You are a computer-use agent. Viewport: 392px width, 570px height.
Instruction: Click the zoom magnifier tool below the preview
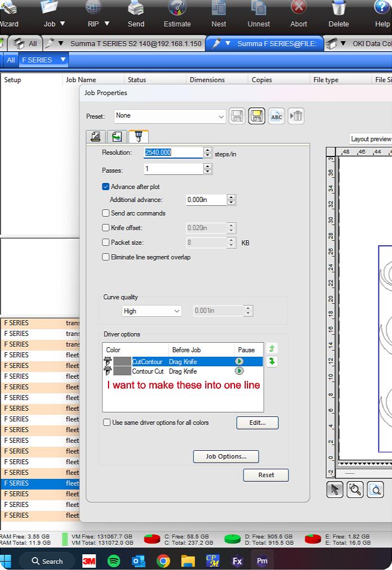pyautogui.click(x=355, y=490)
